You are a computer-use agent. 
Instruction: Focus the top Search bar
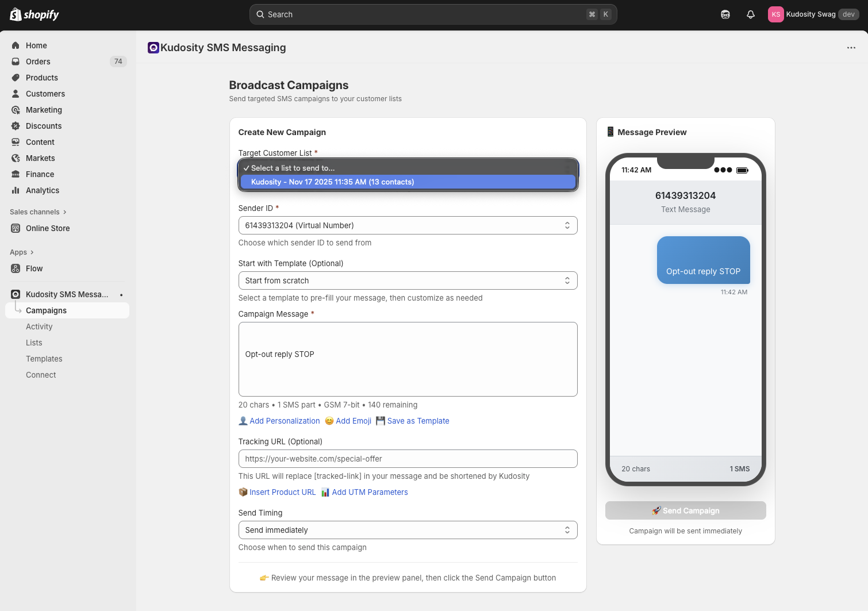[x=433, y=14]
